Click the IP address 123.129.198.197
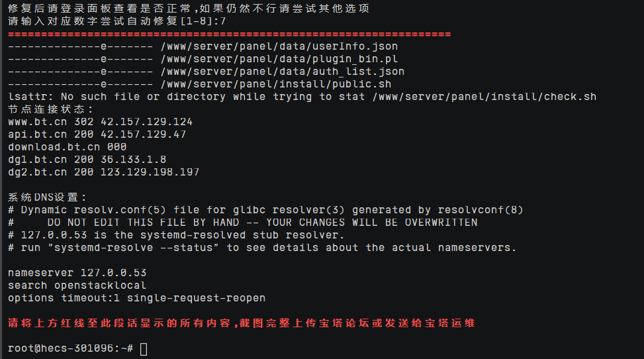The height and width of the screenshot is (359, 644). [150, 172]
